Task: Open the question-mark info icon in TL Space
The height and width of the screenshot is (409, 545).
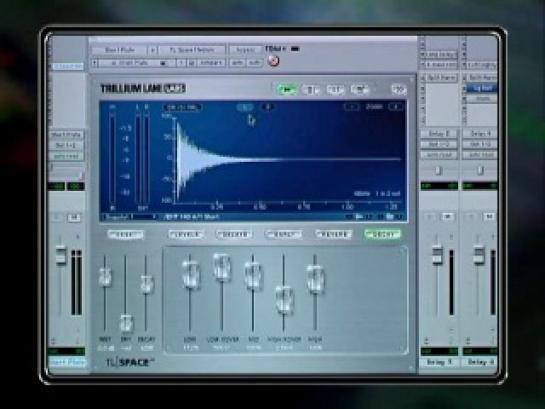Action: 399,90
